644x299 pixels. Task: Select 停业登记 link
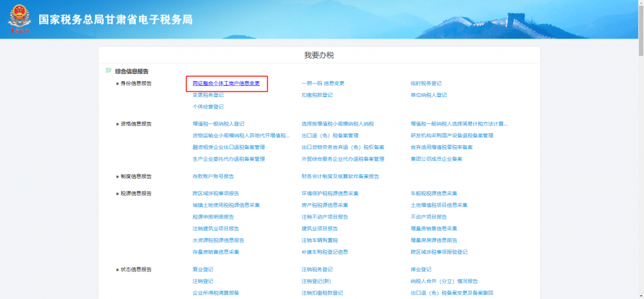click(x=421, y=269)
